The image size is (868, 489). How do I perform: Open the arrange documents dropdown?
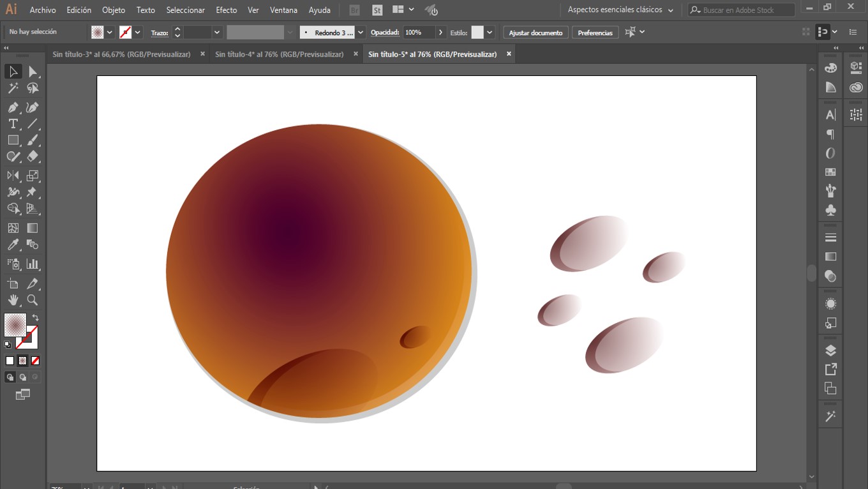point(403,10)
